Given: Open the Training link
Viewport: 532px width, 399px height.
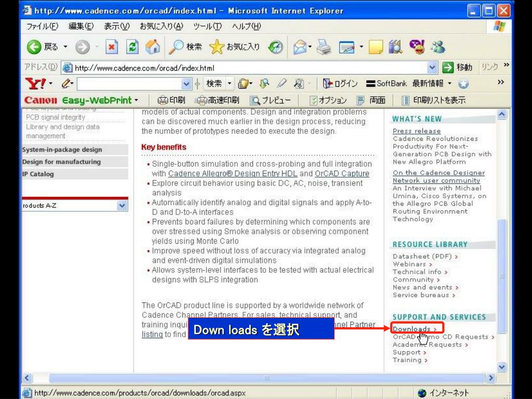Looking at the screenshot, I should (x=410, y=360).
